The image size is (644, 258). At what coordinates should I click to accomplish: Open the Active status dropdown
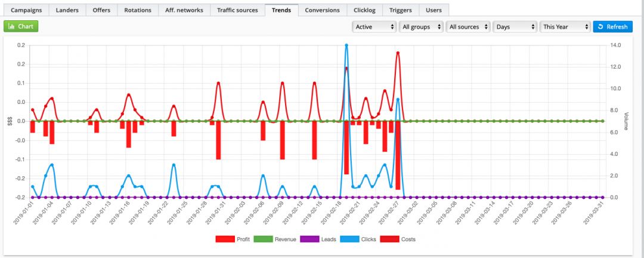click(x=374, y=27)
